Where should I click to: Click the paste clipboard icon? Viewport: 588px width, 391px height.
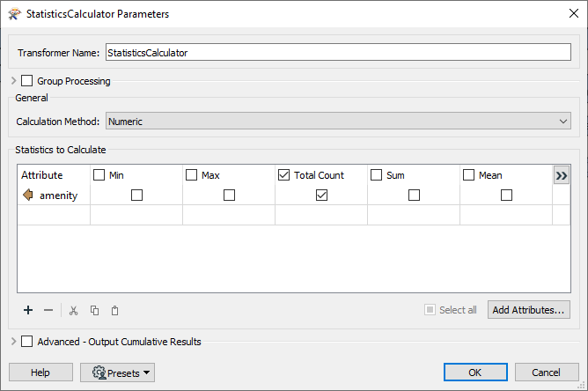[114, 310]
